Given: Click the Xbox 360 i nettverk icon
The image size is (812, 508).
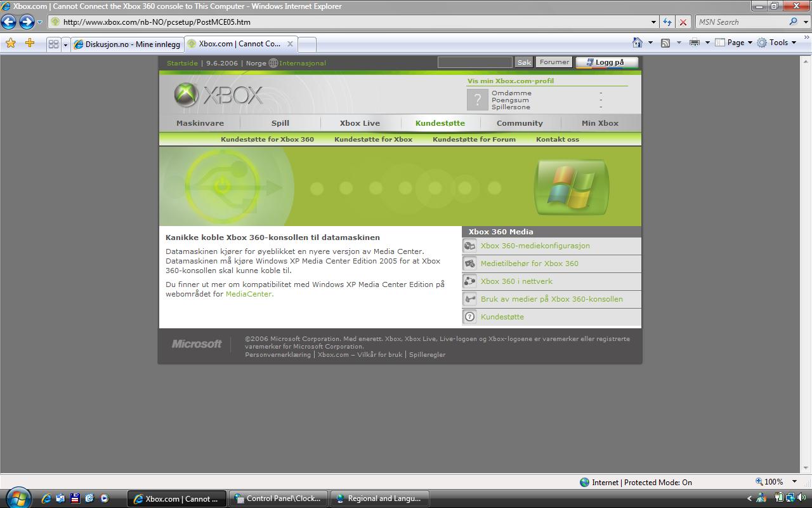Looking at the screenshot, I should [x=469, y=281].
